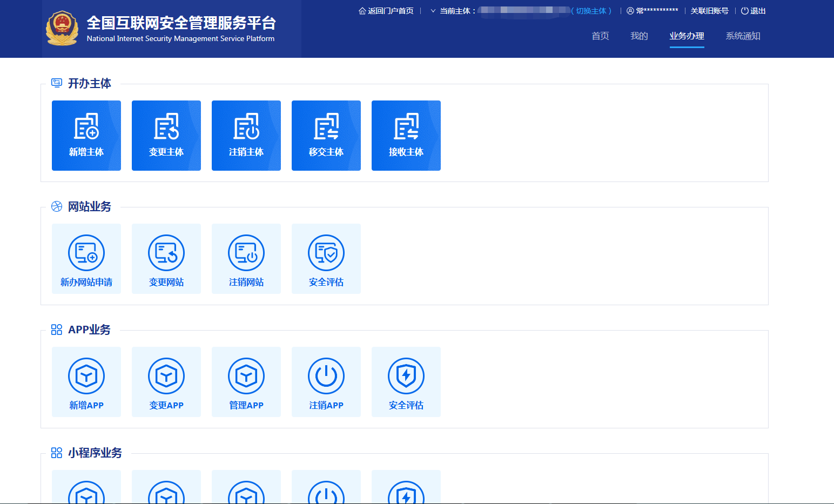Open 接收主体 receive entity service
This screenshot has height=504, width=834.
coord(406,135)
